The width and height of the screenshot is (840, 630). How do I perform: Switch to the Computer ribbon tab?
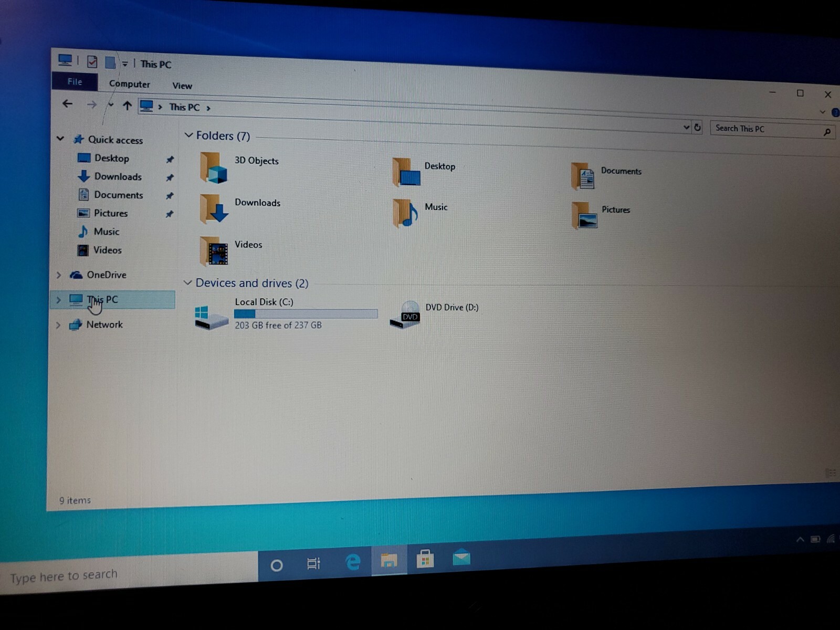tap(129, 84)
